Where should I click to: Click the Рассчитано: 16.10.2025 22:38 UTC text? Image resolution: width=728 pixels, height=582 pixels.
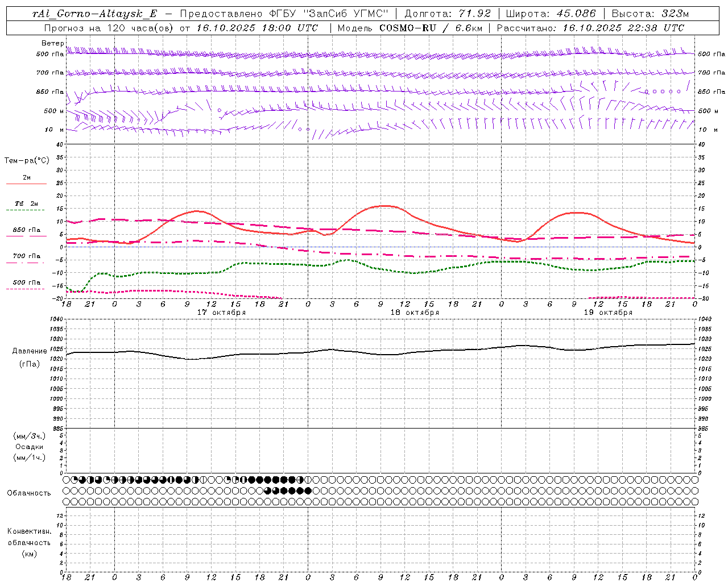pos(591,28)
